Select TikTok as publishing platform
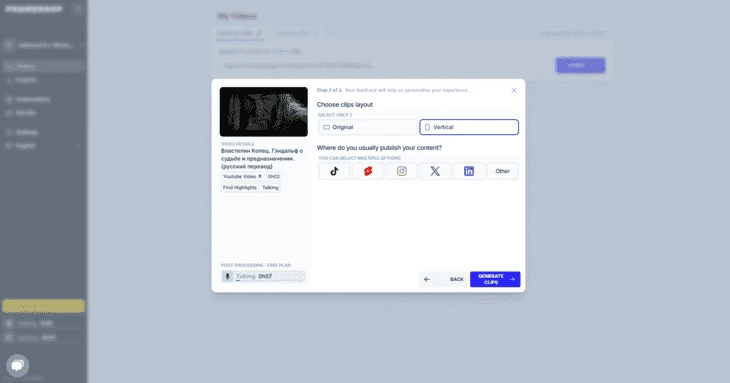Screen dimensions: 730x383 [x=334, y=171]
